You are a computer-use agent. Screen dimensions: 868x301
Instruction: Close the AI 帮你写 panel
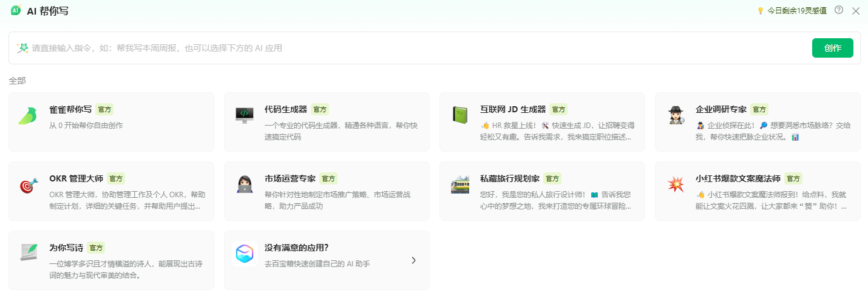856,11
